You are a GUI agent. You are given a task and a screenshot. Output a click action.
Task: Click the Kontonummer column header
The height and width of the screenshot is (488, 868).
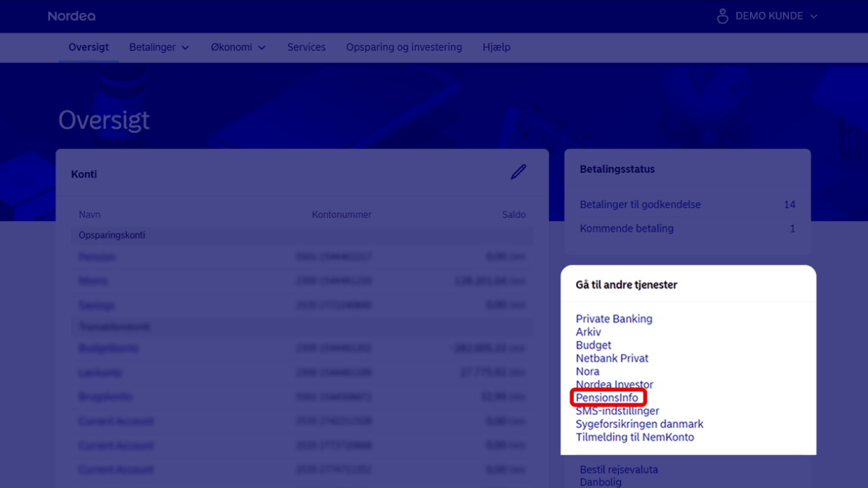tap(342, 215)
